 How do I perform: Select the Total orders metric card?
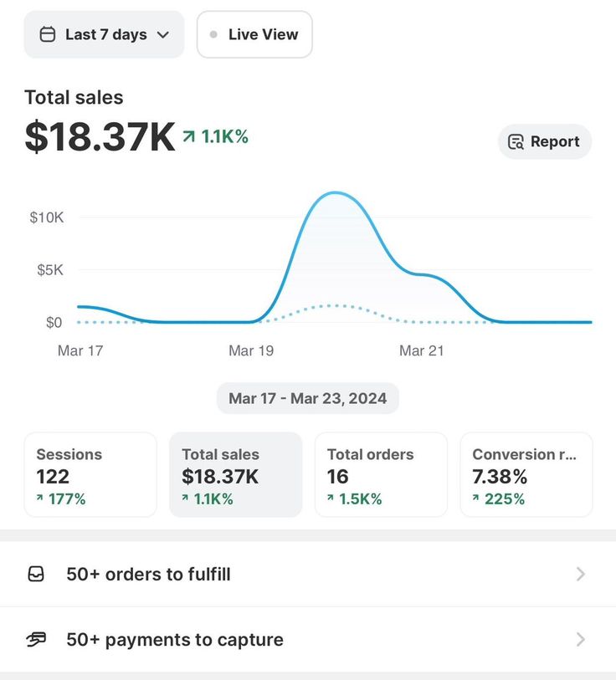tap(381, 474)
